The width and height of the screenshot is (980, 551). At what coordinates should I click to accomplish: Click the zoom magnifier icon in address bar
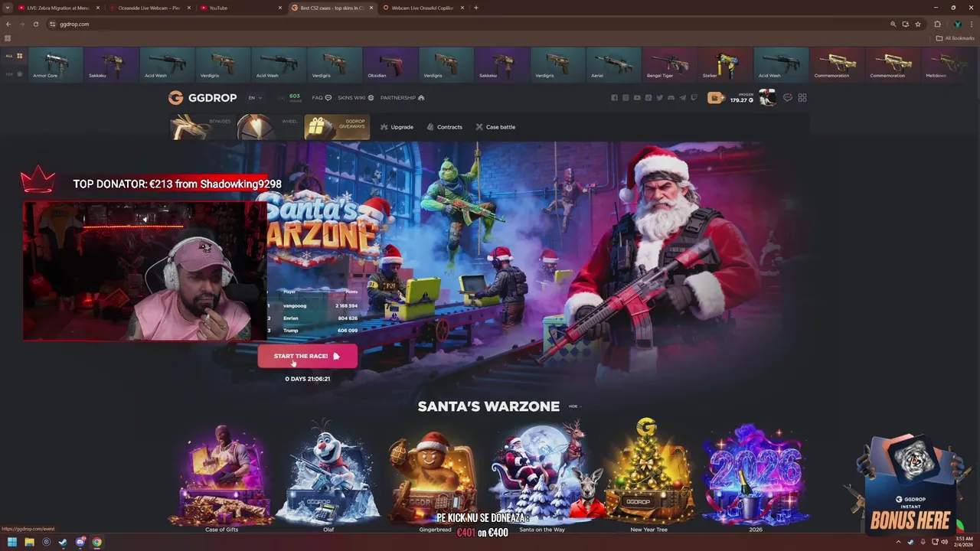tap(893, 24)
